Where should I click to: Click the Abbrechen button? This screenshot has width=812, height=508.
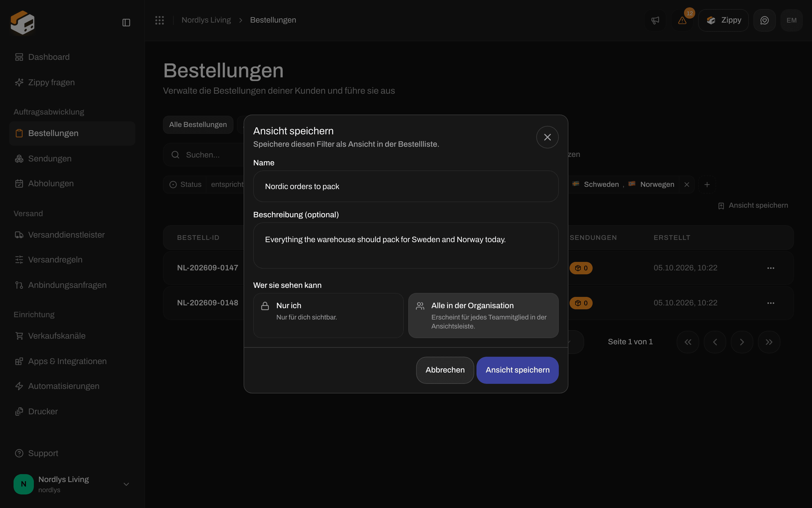point(445,370)
